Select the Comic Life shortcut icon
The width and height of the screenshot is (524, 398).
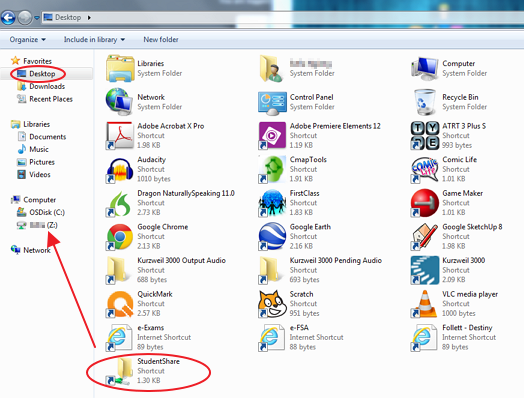424,169
